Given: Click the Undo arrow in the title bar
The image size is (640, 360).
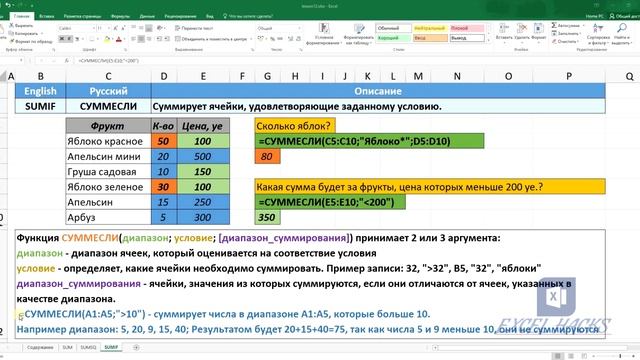Looking at the screenshot, I should pos(8,5).
